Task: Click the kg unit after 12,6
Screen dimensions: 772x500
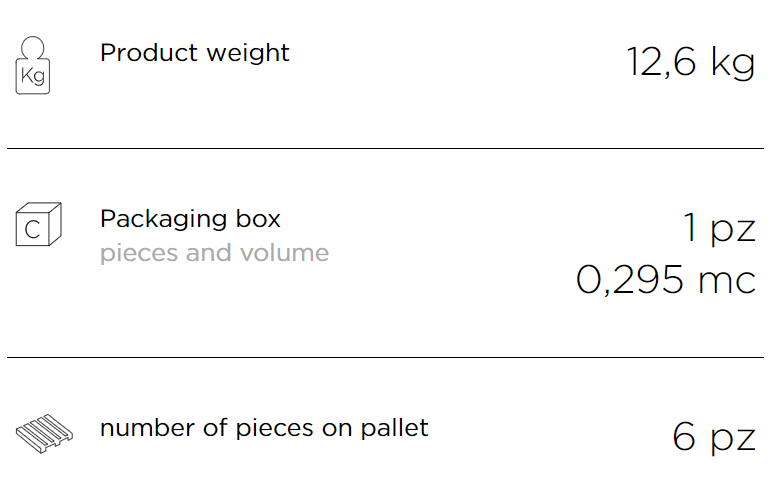Action: (x=733, y=63)
